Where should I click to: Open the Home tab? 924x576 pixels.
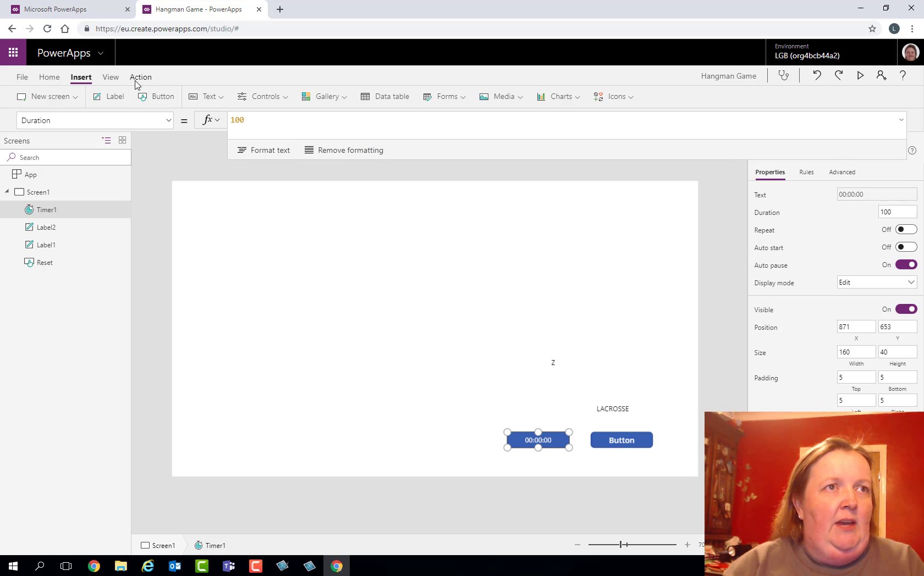[x=49, y=77]
